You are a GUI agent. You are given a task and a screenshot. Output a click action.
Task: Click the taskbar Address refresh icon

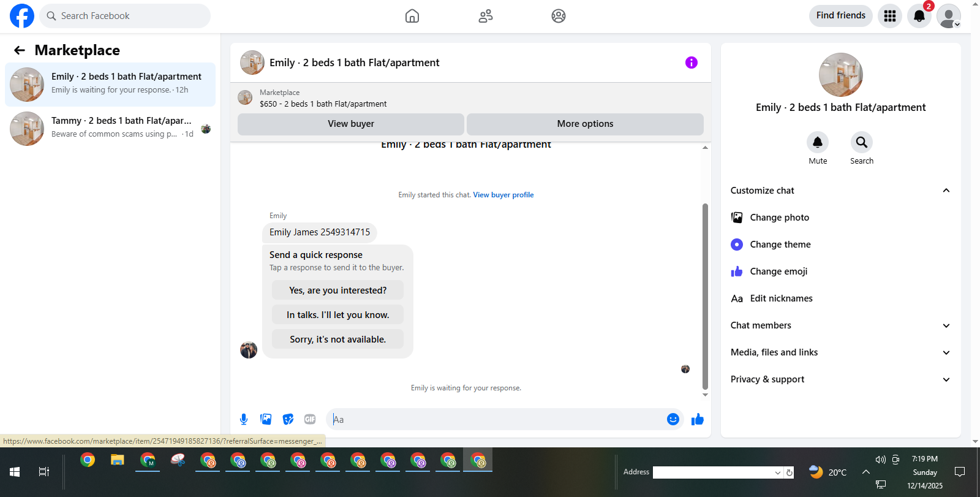790,472
